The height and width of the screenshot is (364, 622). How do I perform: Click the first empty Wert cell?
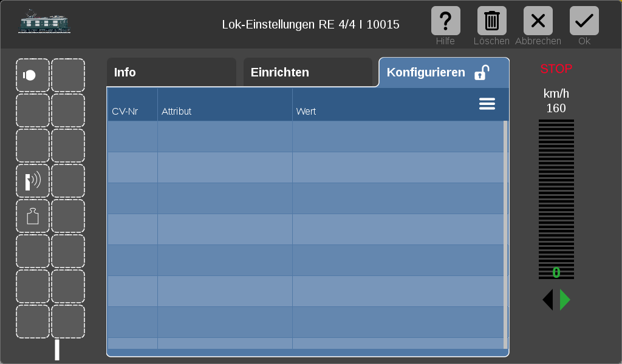[398, 136]
